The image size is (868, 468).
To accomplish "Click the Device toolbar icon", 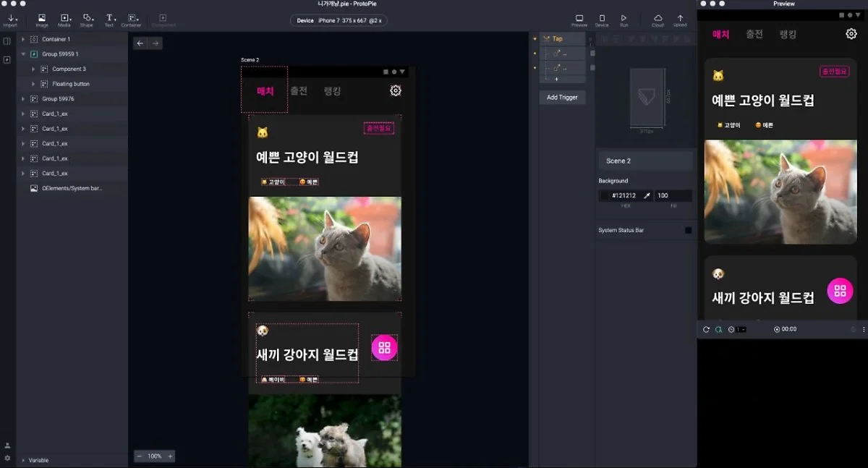I will [602, 20].
